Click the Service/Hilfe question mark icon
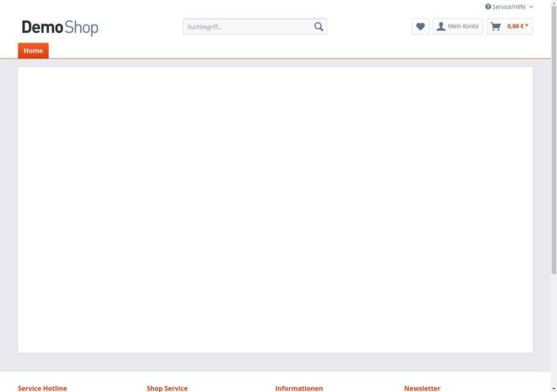The height and width of the screenshot is (392, 557). (x=488, y=7)
